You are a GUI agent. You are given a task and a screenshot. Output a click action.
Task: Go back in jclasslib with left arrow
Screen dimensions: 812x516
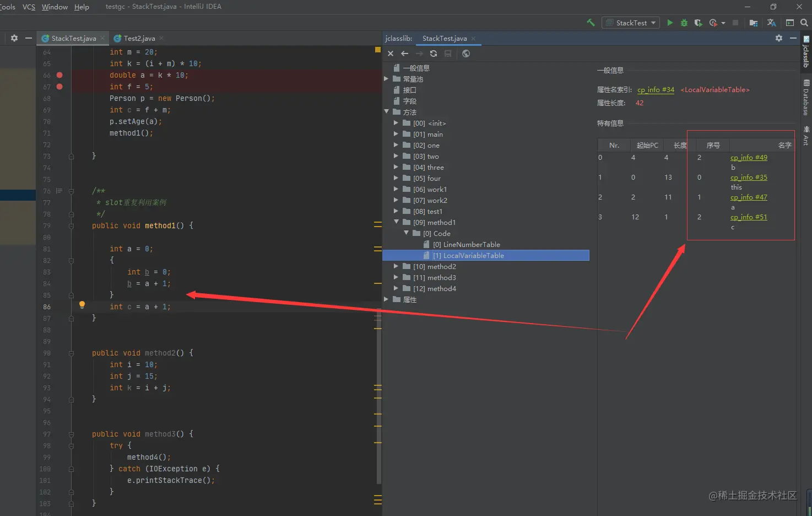point(405,53)
